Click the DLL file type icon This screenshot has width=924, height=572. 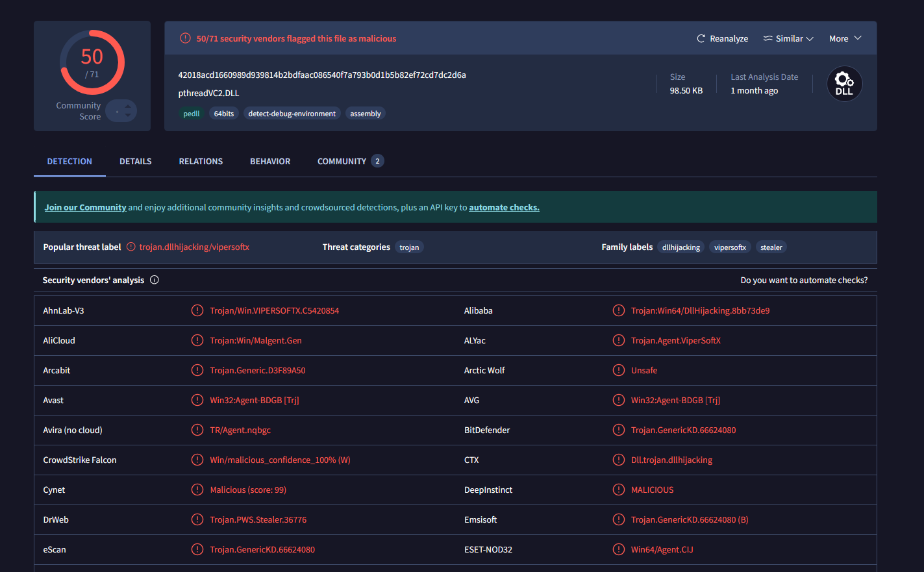pyautogui.click(x=844, y=84)
